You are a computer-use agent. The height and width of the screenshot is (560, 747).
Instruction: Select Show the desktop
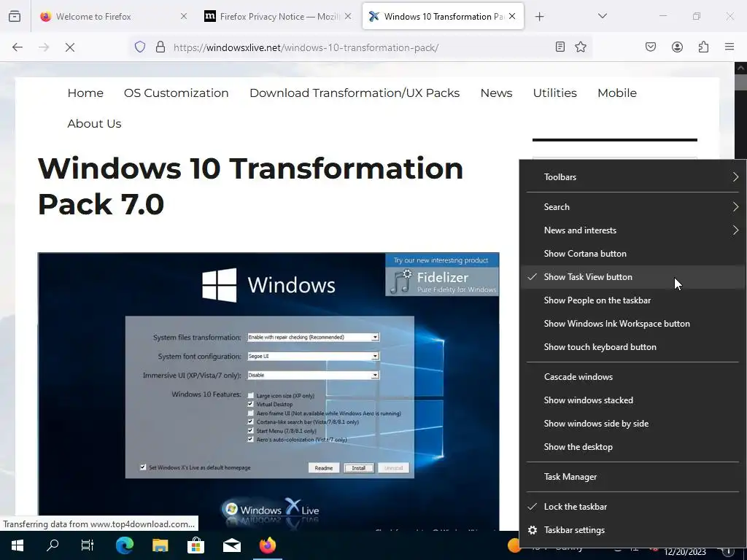tap(633, 447)
